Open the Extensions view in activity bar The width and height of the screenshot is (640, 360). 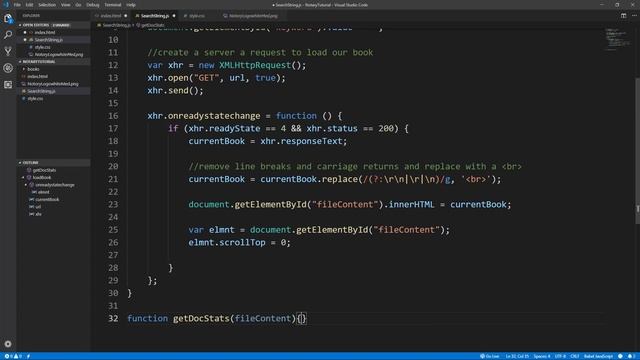coord(8,84)
